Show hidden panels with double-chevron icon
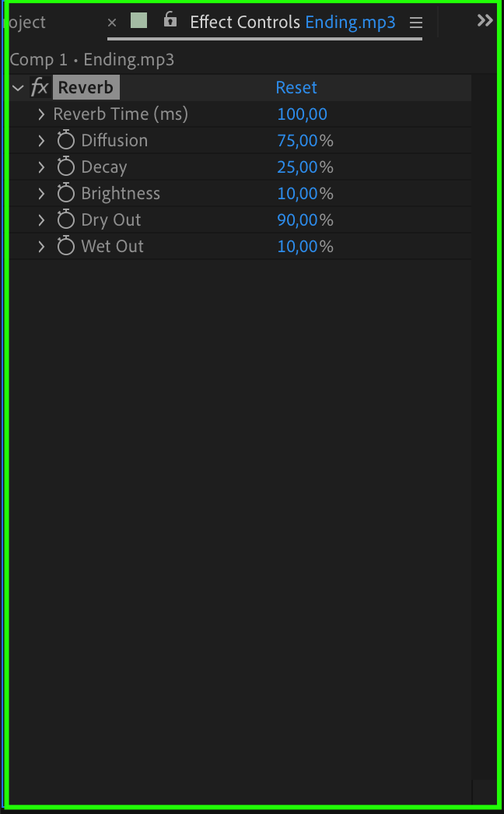The height and width of the screenshot is (814, 504). (485, 21)
